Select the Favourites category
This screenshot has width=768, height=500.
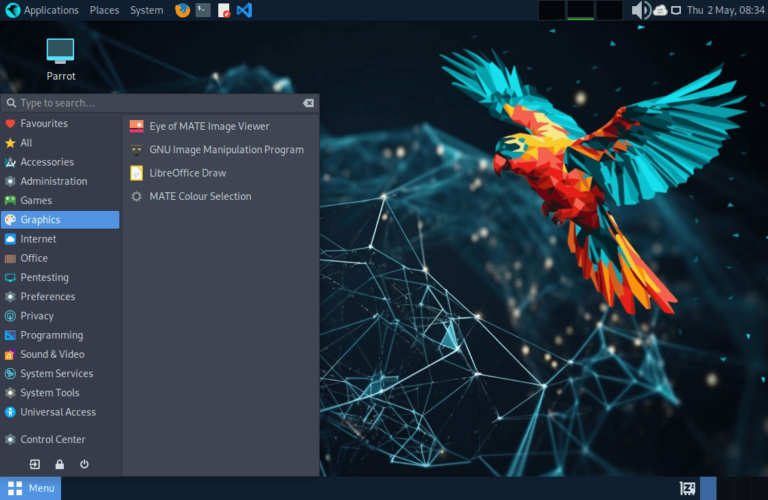tap(60, 123)
